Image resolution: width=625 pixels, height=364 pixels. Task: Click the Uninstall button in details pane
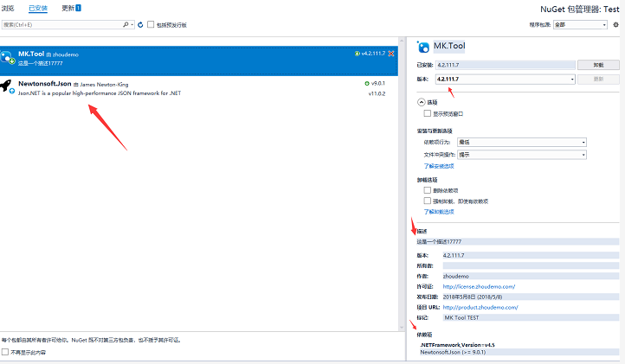[598, 65]
